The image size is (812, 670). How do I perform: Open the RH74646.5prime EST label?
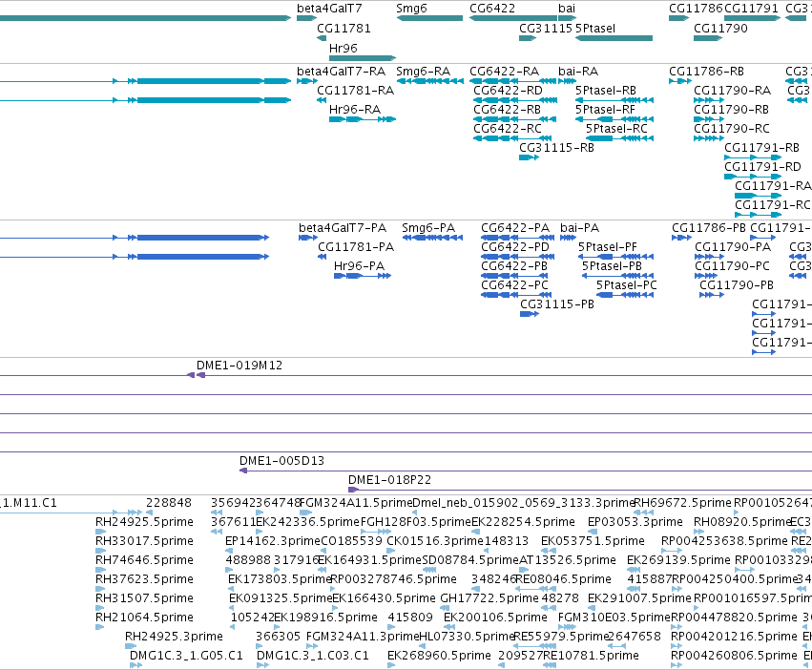click(144, 560)
